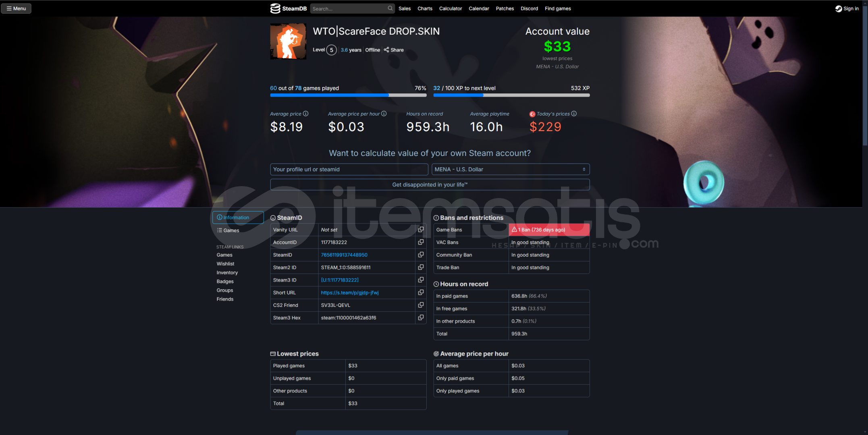Click the search magnifier icon
The height and width of the screenshot is (435, 868).
click(390, 8)
